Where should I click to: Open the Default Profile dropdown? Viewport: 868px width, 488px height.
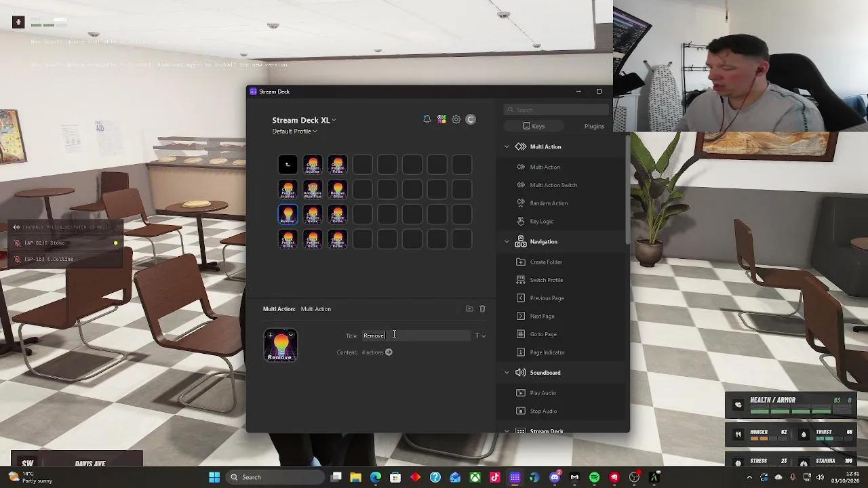click(294, 131)
